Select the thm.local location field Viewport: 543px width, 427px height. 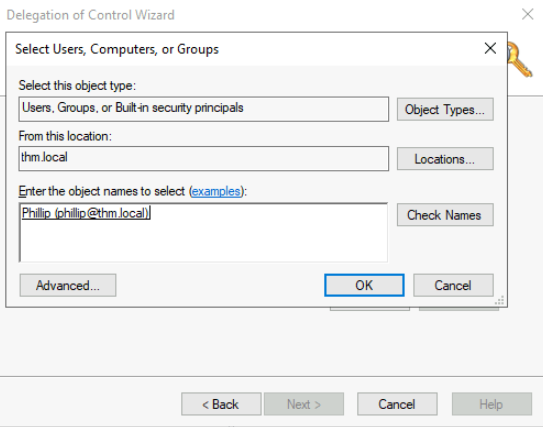click(x=204, y=159)
